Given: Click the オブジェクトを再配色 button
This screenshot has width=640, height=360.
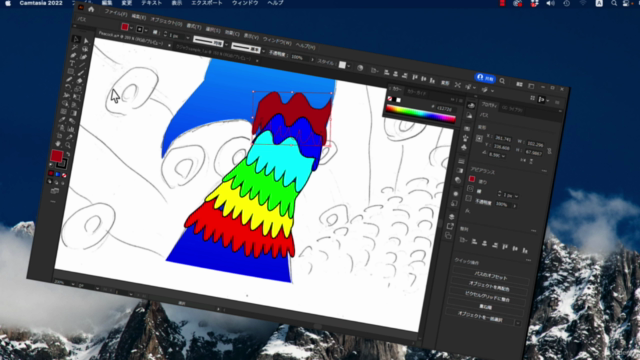Looking at the screenshot, I should pos(489,287).
